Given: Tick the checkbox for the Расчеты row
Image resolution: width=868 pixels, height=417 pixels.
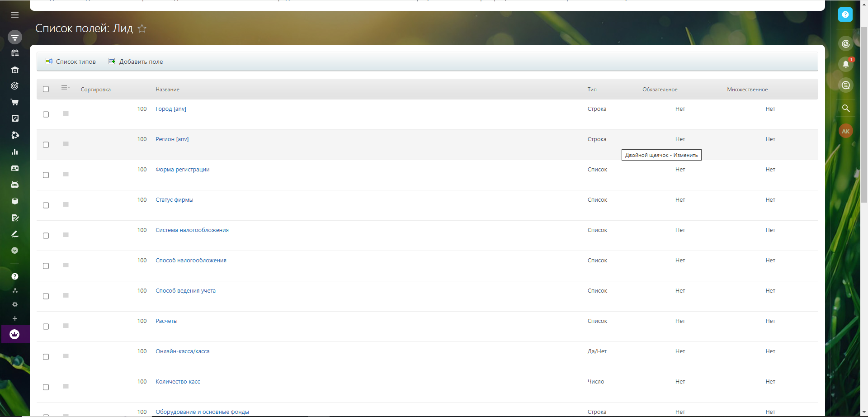Looking at the screenshot, I should [x=46, y=327].
